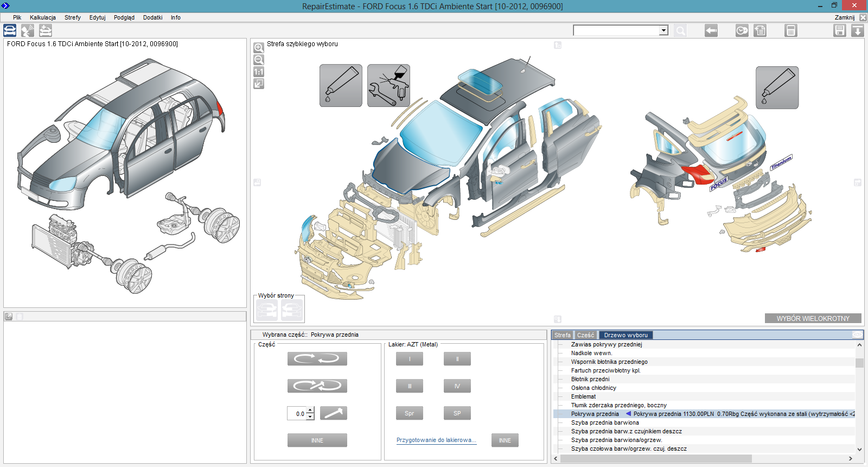This screenshot has height=467, width=868.
Task: Click the car on lift toolbar icon
Action: coord(46,30)
